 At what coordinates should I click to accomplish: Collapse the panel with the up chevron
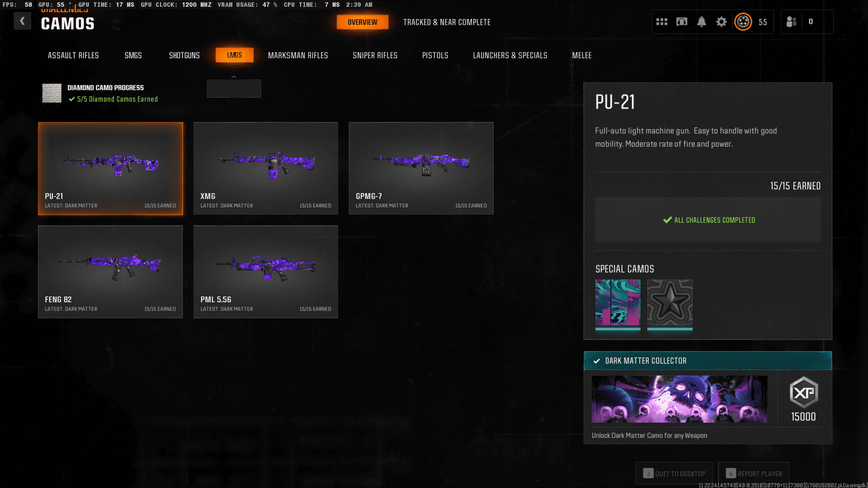coord(234,77)
